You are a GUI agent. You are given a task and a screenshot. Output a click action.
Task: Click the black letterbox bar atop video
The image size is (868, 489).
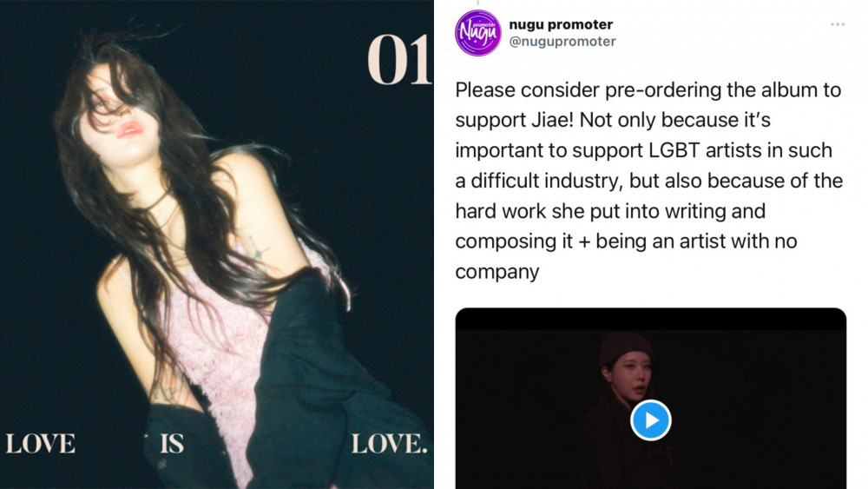[x=650, y=319]
